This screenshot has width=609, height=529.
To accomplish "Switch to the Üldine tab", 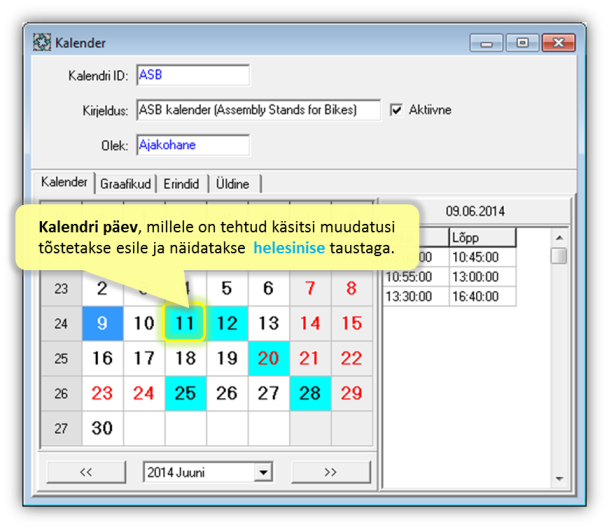I will (233, 184).
